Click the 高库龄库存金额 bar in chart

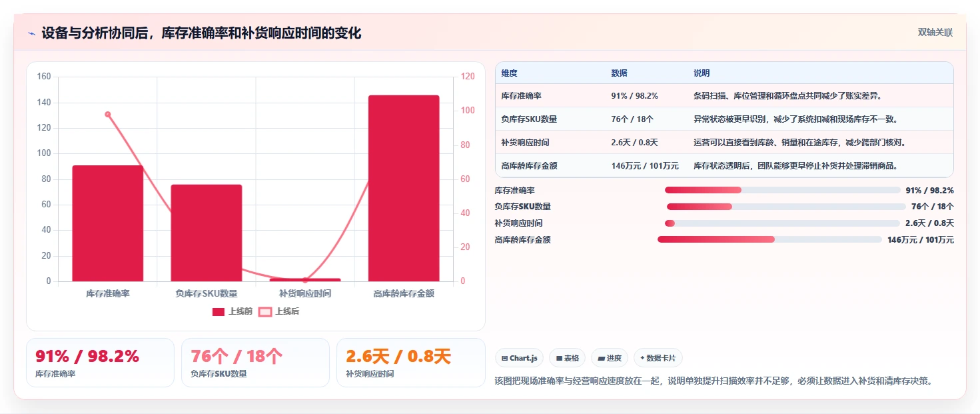pos(404,188)
